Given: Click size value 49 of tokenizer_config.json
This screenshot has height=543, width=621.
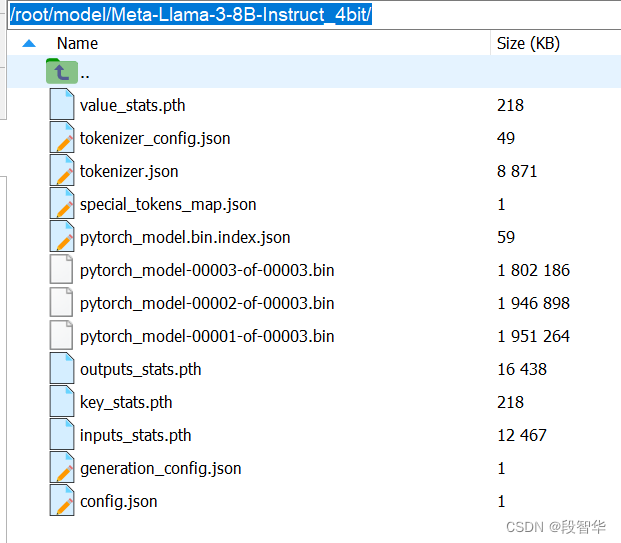Looking at the screenshot, I should [506, 139].
